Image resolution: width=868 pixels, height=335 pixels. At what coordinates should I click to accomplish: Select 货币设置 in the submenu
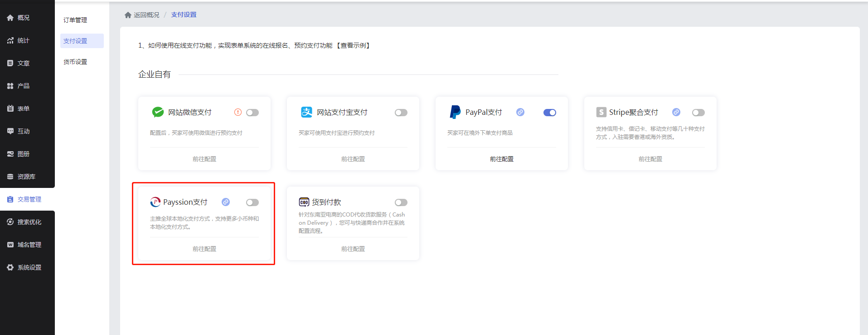(75, 62)
